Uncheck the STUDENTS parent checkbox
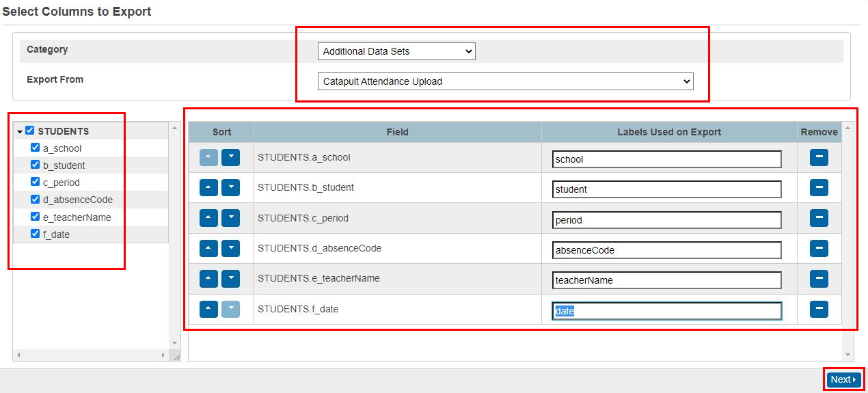This screenshot has height=393, width=868. 29,131
